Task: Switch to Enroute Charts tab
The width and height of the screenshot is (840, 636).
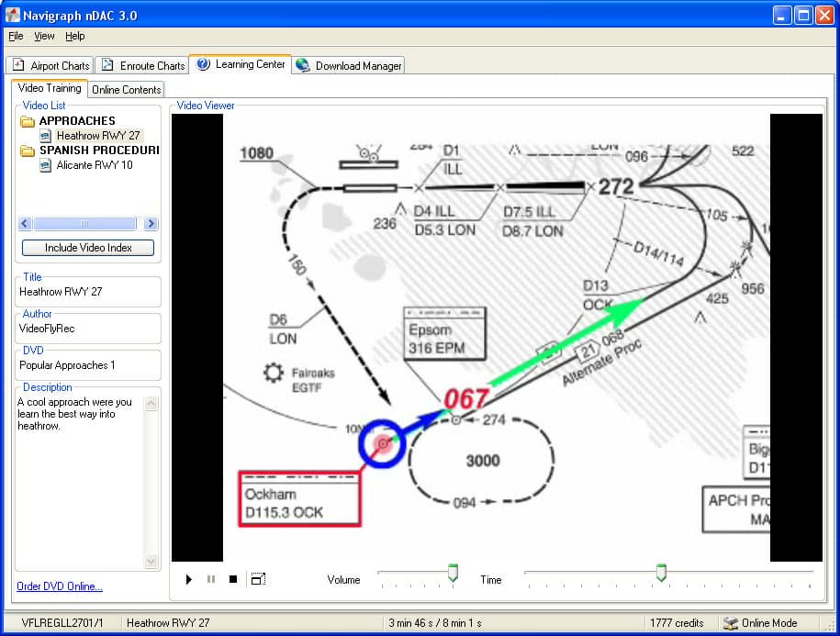Action: coord(143,66)
